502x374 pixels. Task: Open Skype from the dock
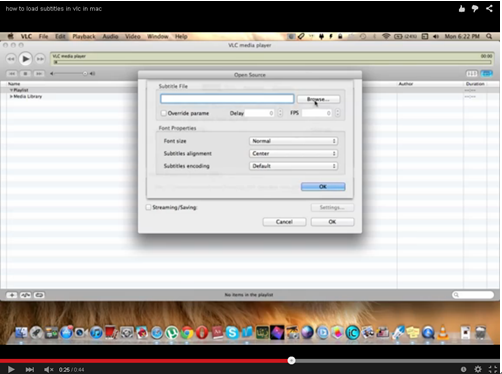tap(232, 332)
